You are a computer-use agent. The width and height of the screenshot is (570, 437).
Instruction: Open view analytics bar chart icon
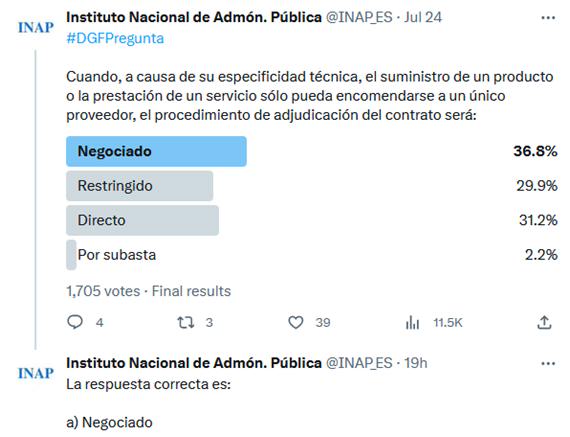coord(412,322)
